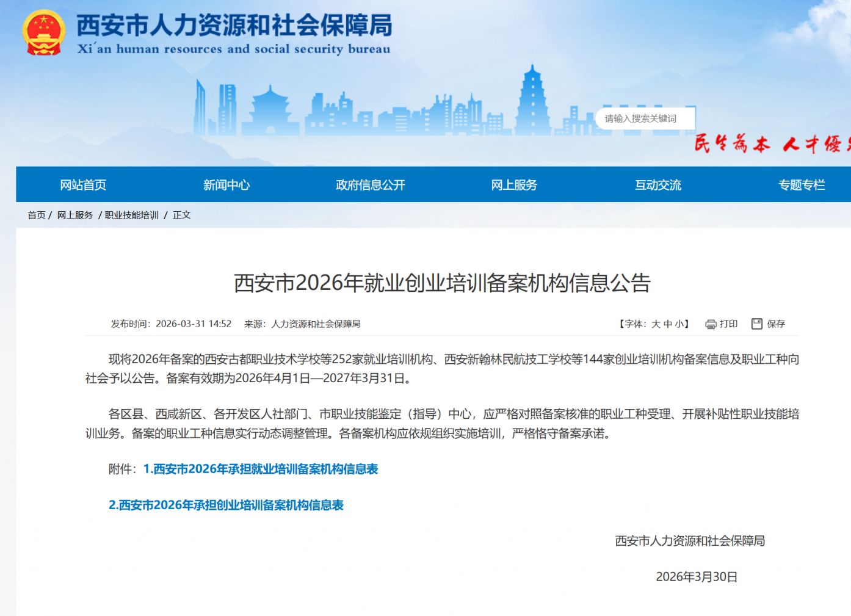Click the 网上服务 breadcrumb link
The height and width of the screenshot is (616, 851).
[75, 215]
